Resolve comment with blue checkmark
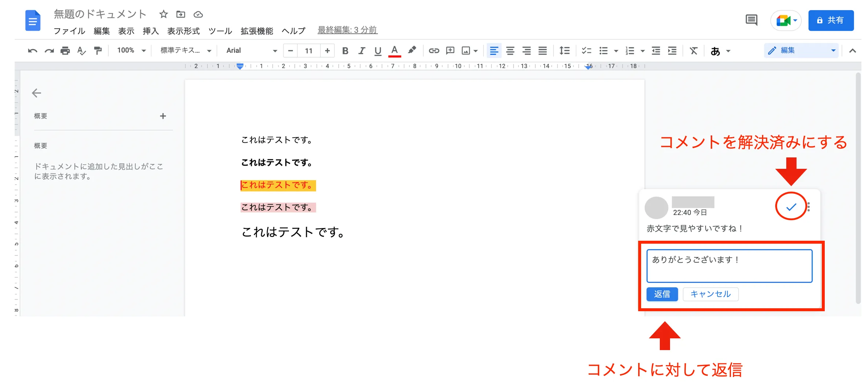Viewport: 868px width, 389px height. click(x=791, y=207)
